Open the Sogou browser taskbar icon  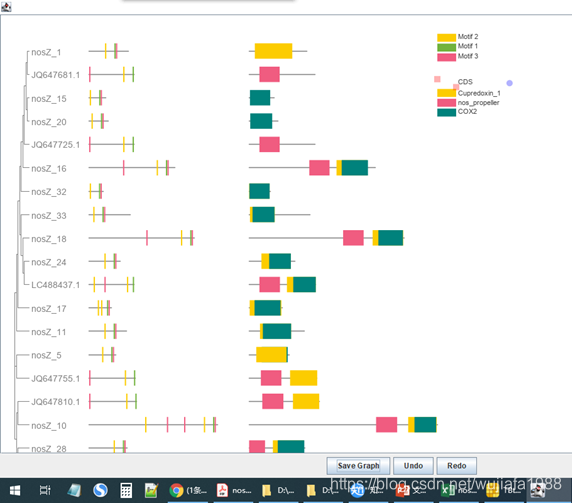coord(100,491)
